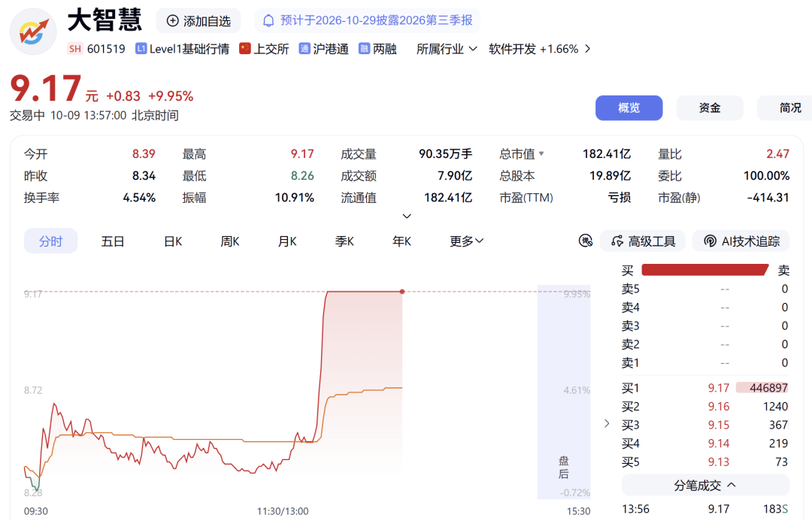Switch to the 资金 tab

pos(710,108)
